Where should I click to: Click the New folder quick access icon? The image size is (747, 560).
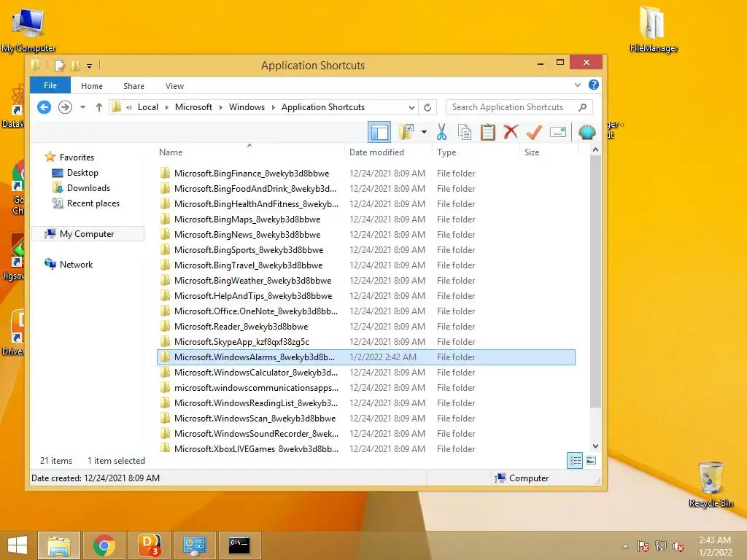click(75, 66)
